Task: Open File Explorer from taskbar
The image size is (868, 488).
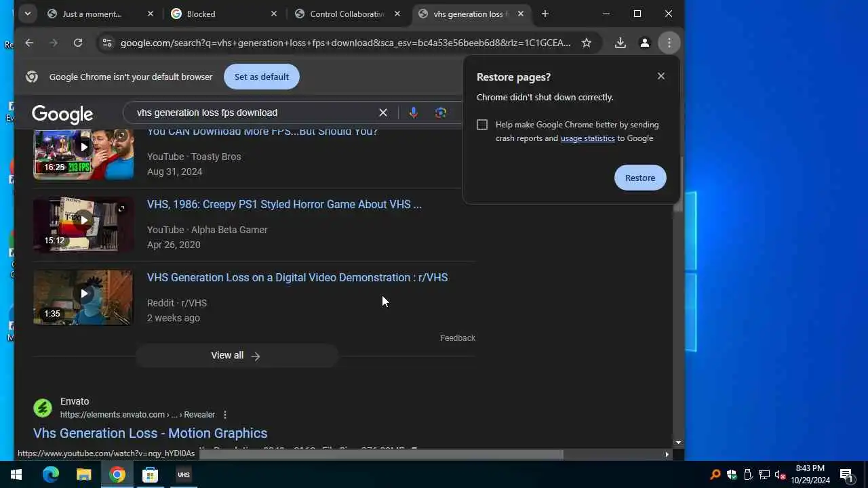Action: (83, 474)
